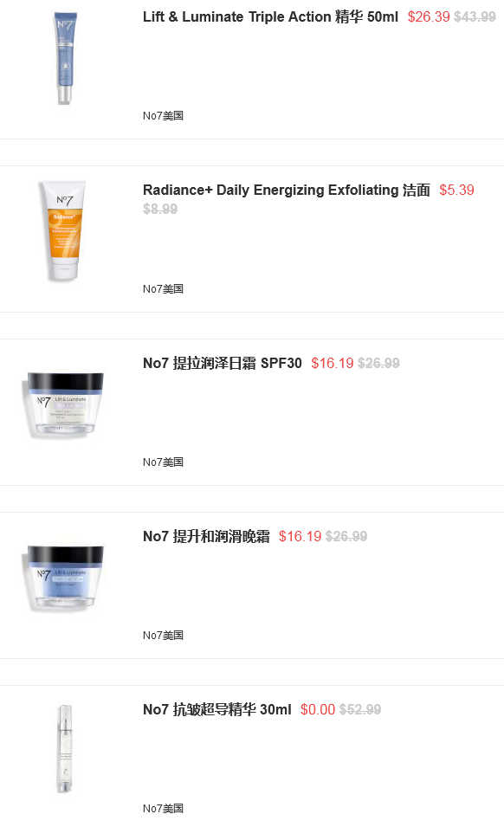Click the $5.39 sale price
Image resolution: width=504 pixels, height=827 pixels.
(456, 190)
